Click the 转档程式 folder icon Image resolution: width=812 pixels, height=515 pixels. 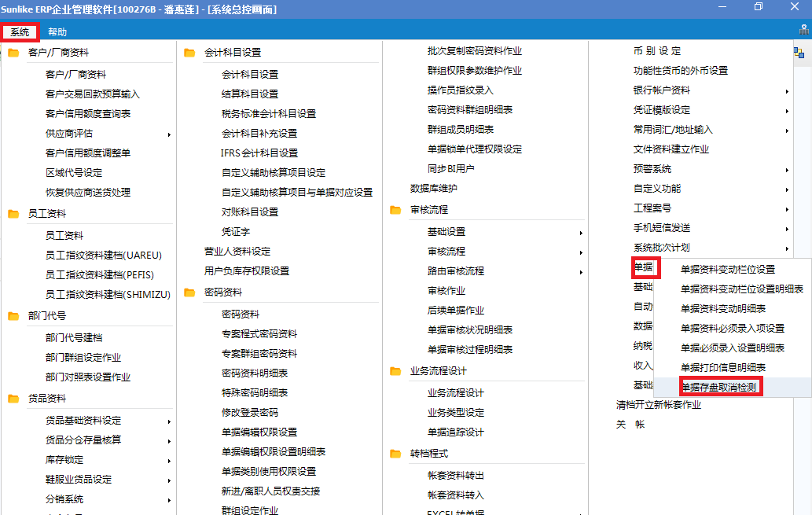pos(395,454)
